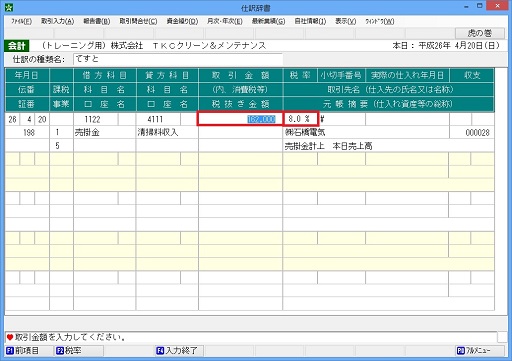Click the 取引先名 column header
The height and width of the screenshot is (361, 512).
point(388,90)
